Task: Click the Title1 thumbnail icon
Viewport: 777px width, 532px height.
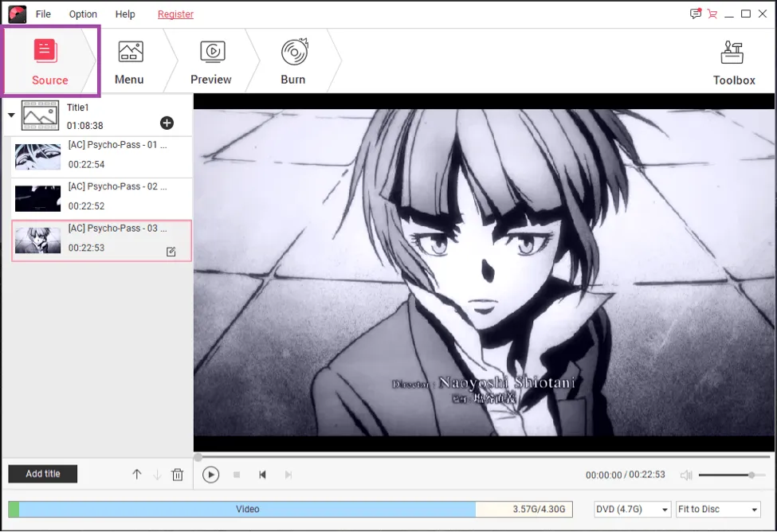Action: tap(40, 115)
